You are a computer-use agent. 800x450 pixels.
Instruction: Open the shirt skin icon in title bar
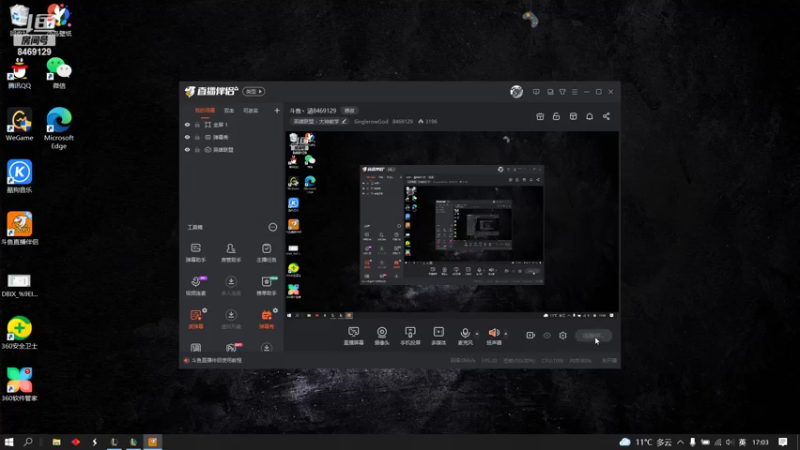pyautogui.click(x=562, y=92)
